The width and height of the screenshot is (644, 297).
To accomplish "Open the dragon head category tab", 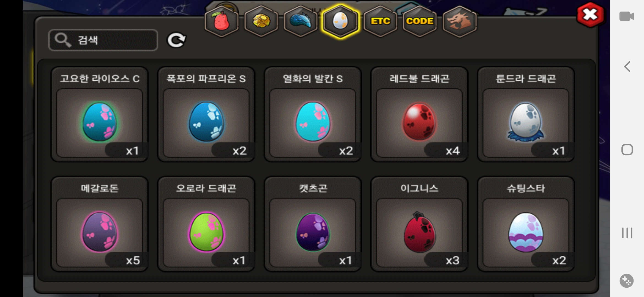I will (x=460, y=21).
